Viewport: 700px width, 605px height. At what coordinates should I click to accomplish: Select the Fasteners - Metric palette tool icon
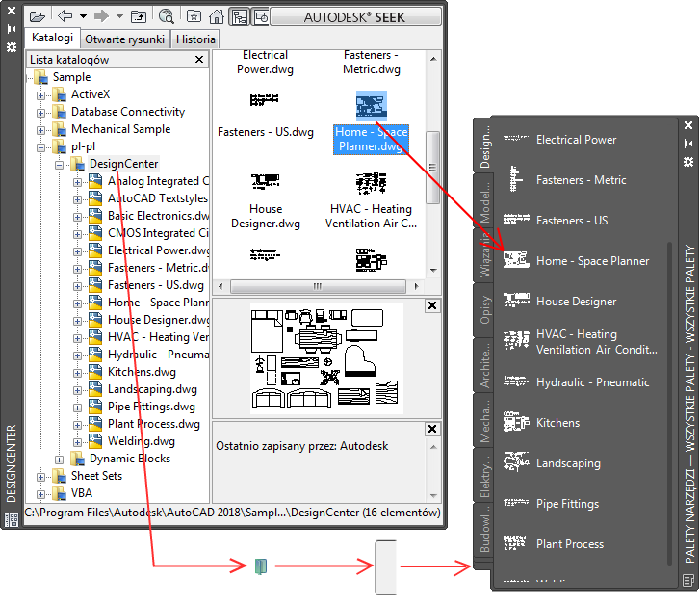pos(515,179)
